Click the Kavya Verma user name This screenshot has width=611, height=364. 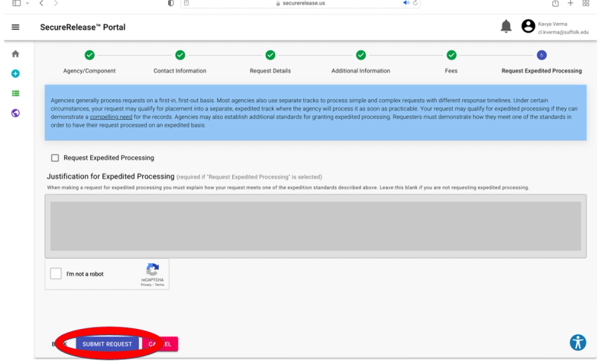[x=552, y=24]
